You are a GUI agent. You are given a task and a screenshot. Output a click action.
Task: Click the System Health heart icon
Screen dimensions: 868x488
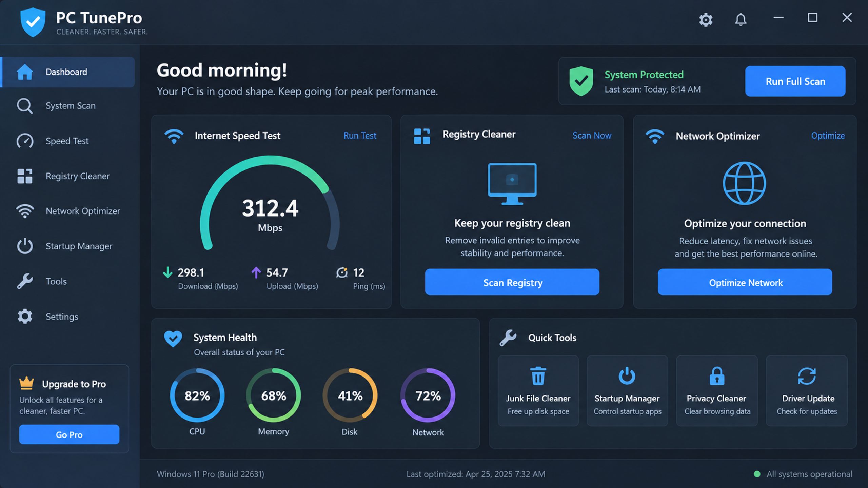click(x=173, y=339)
